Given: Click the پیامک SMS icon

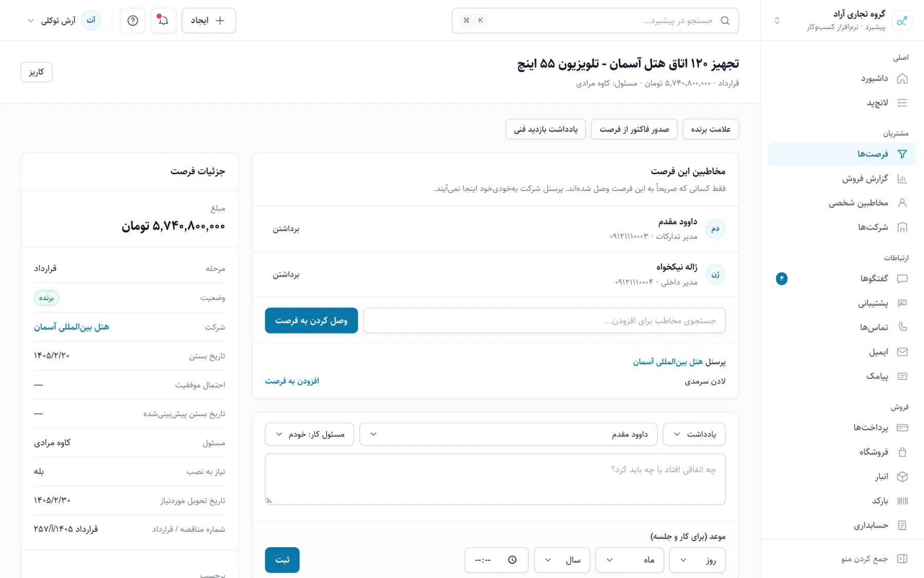Looking at the screenshot, I should click(x=902, y=376).
